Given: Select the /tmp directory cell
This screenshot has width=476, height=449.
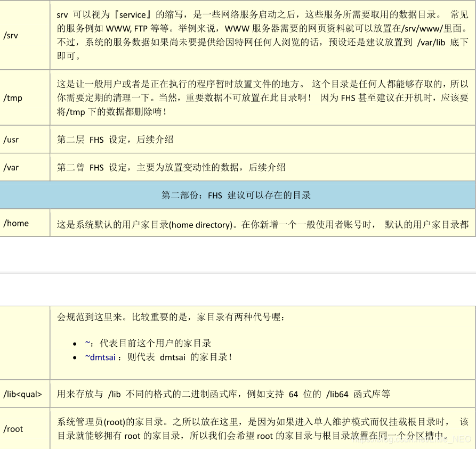Looking at the screenshot, I should click(25, 97).
